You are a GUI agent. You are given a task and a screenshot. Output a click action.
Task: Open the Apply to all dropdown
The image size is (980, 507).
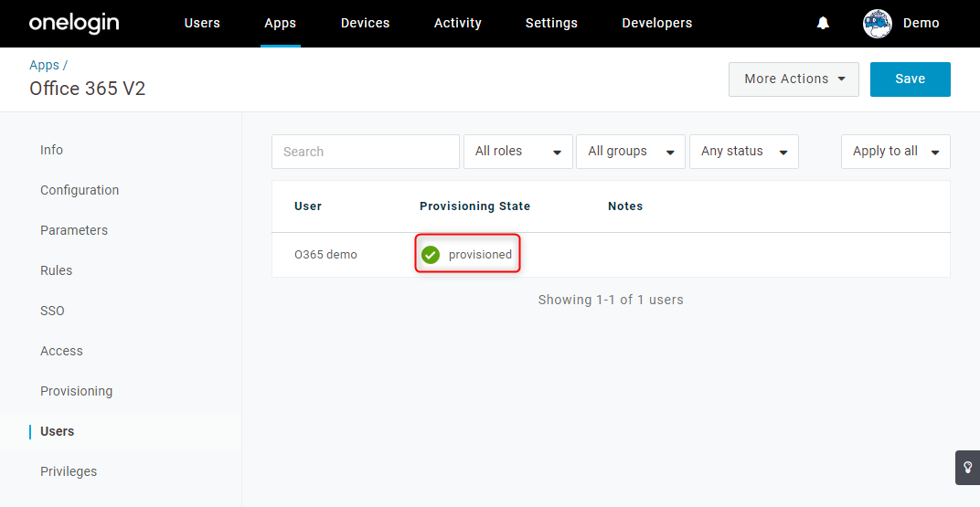point(896,152)
